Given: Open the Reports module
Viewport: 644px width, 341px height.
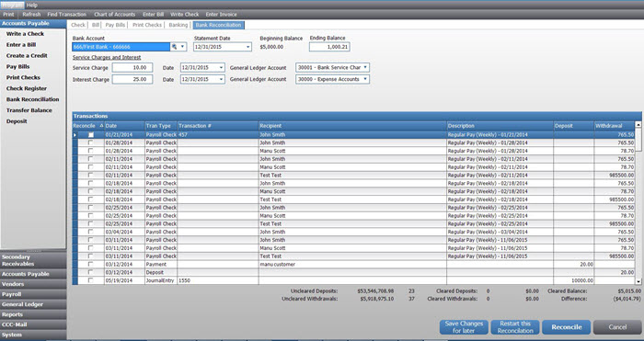Looking at the screenshot, I should (33, 314).
